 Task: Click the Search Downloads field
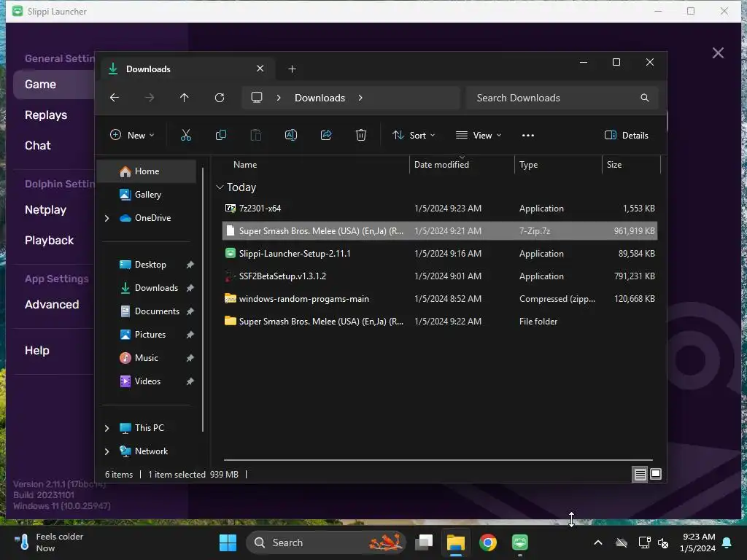[x=562, y=98]
